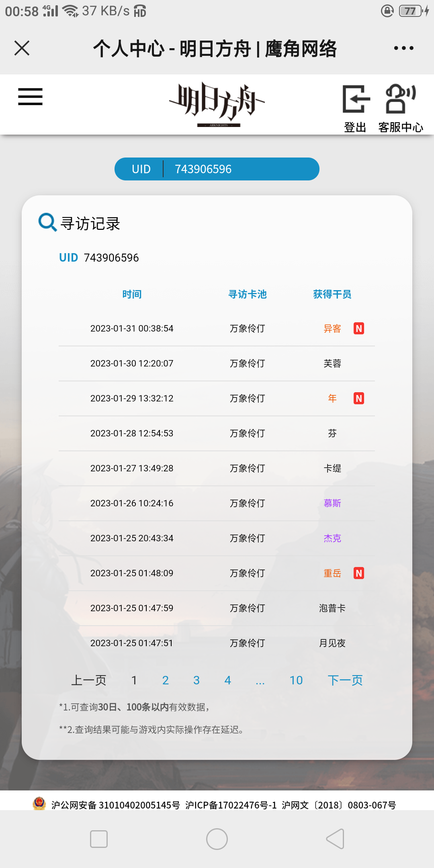Click the page title 个人中心 - 明日方舟
434x868 pixels.
pos(215,49)
